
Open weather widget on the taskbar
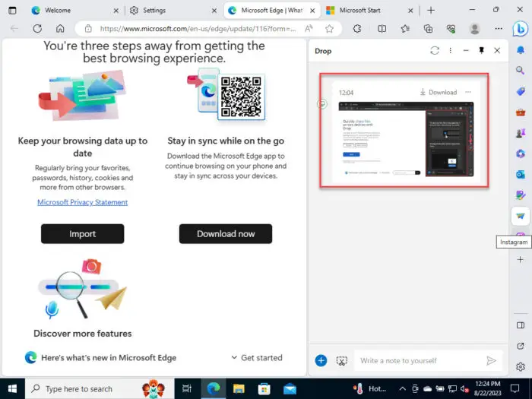pos(370,389)
